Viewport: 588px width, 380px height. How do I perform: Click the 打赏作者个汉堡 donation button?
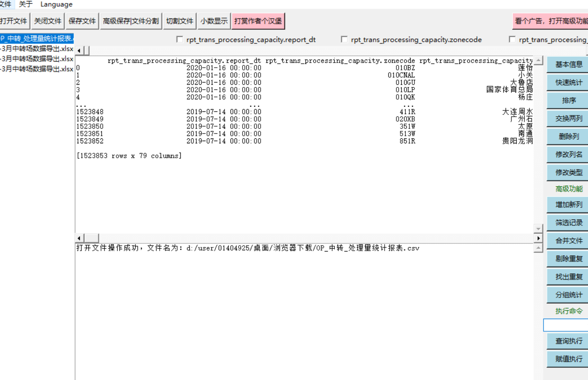(x=258, y=20)
